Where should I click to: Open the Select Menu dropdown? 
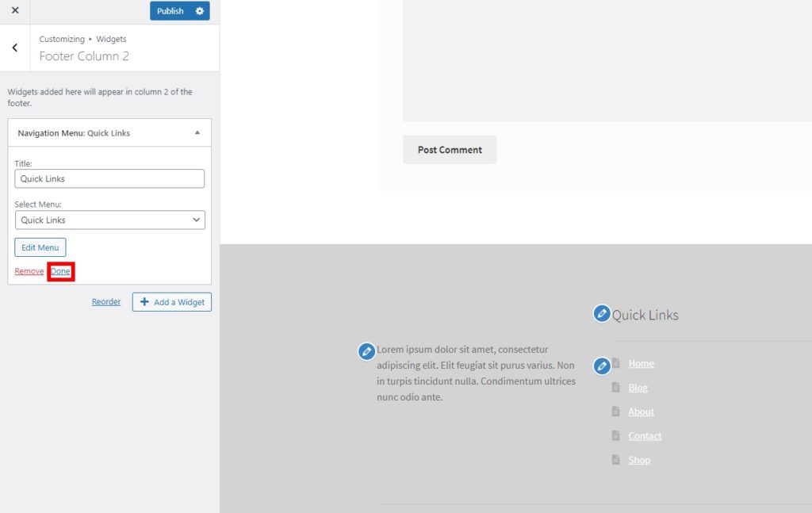click(109, 220)
